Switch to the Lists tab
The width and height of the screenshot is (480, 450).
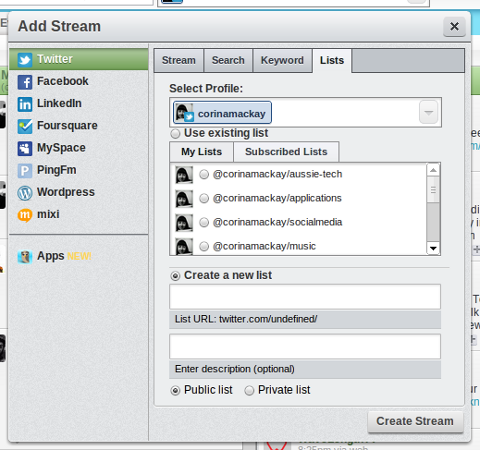332,60
